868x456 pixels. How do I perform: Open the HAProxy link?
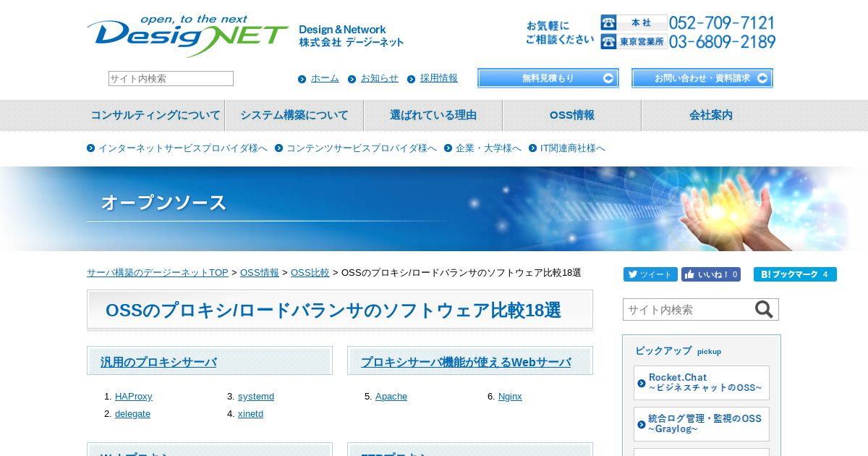coord(134,397)
